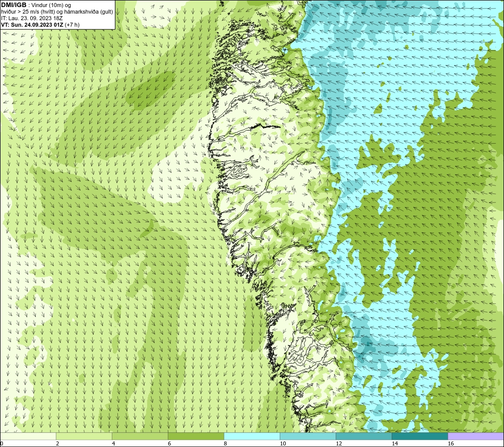Select the 12–14 m/s teal swatch

[364, 436]
